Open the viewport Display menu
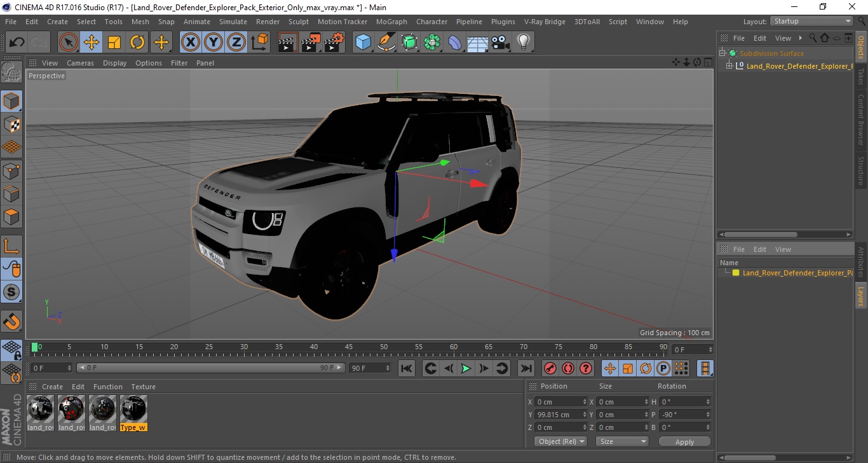The image size is (868, 463). tap(115, 63)
